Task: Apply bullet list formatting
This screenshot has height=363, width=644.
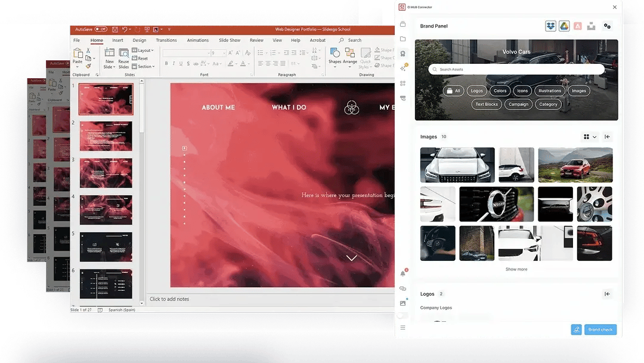Action: (x=261, y=53)
